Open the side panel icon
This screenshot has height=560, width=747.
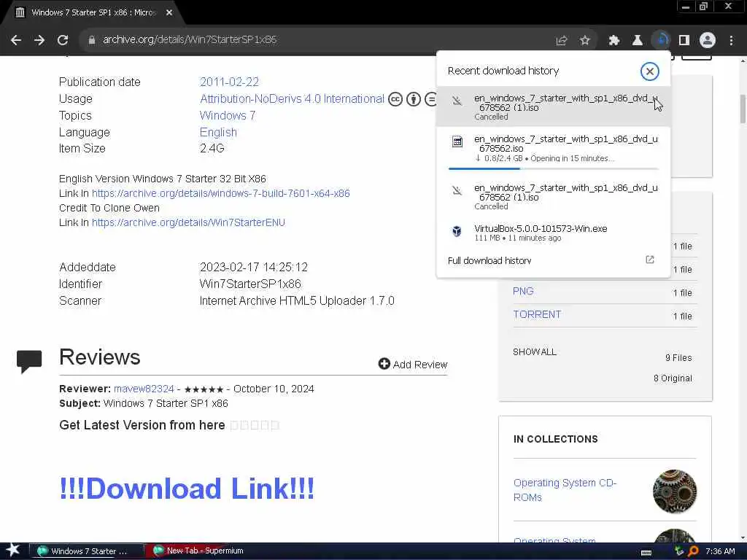click(684, 41)
